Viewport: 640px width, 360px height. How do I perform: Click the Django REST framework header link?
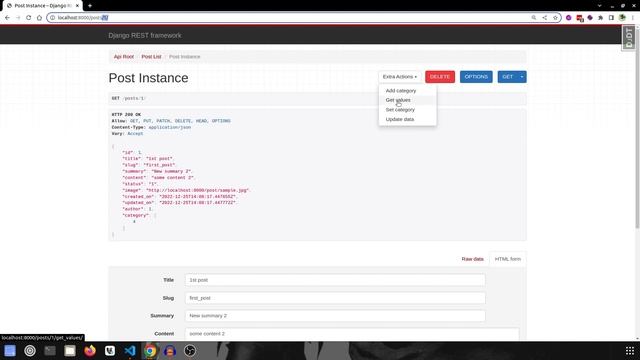145,36
